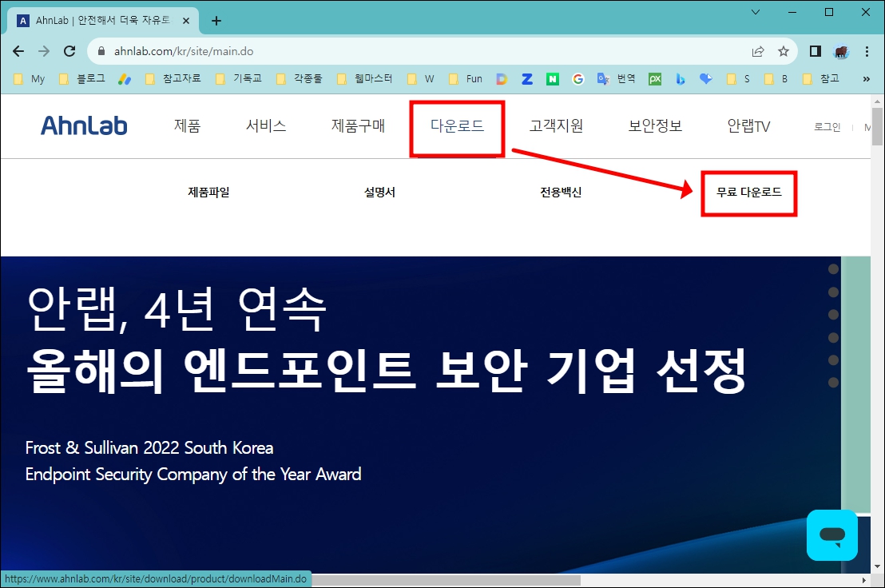The height and width of the screenshot is (588, 885).
Task: Open the green px bookmark icon
Action: (655, 79)
